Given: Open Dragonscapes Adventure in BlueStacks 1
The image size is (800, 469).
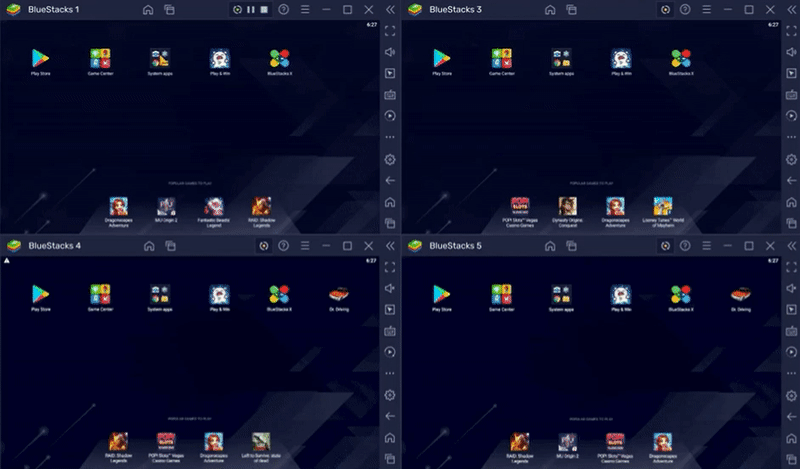Looking at the screenshot, I should (118, 207).
